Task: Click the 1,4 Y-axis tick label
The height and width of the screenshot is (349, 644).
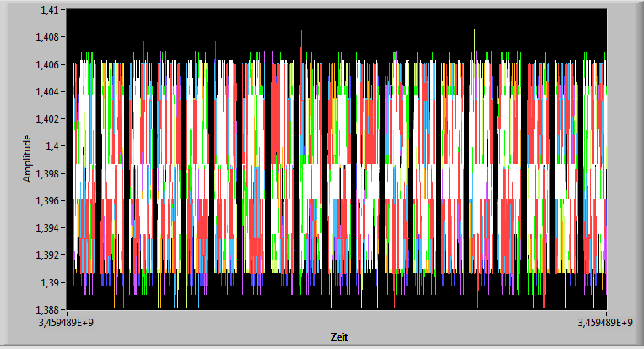Action: (52, 146)
